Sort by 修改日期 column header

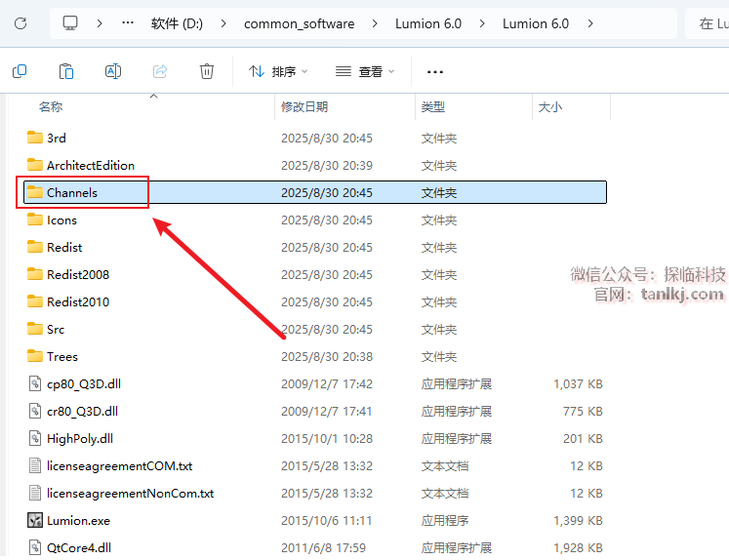click(304, 107)
